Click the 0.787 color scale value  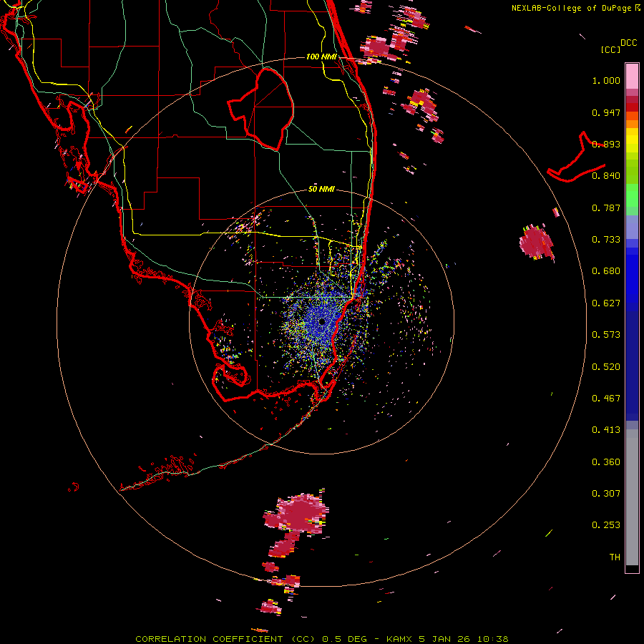coord(606,208)
